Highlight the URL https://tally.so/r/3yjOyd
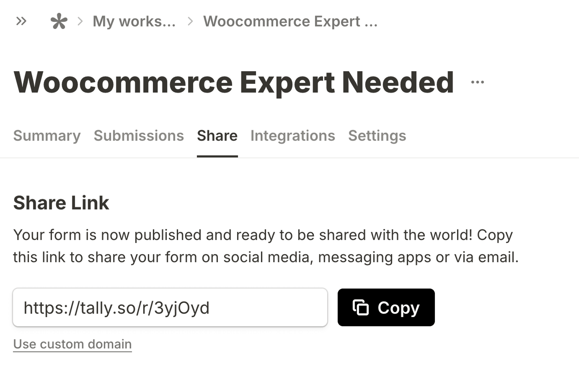The image size is (579, 392). click(x=117, y=307)
